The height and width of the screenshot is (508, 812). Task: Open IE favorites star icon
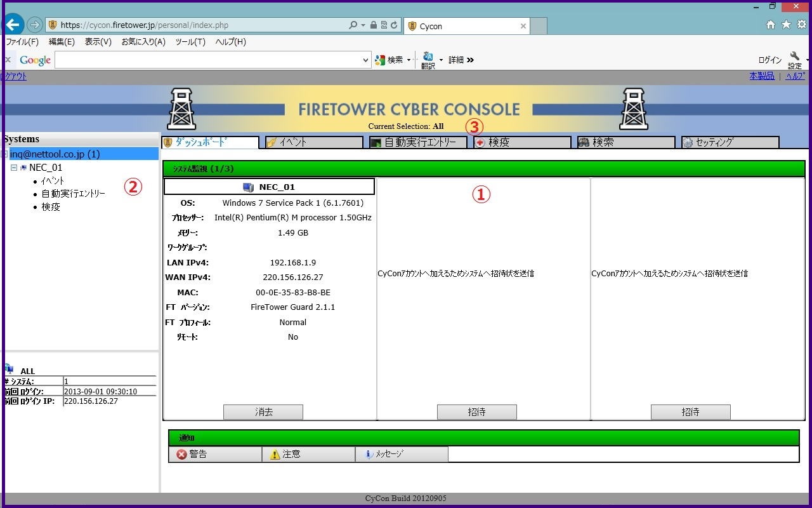click(x=786, y=25)
